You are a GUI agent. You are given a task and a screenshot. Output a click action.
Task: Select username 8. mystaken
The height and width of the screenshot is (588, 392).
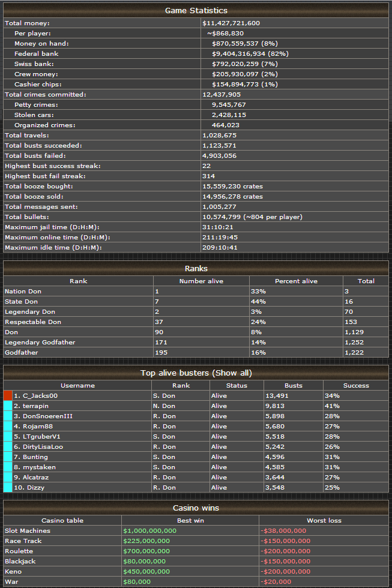click(x=35, y=467)
